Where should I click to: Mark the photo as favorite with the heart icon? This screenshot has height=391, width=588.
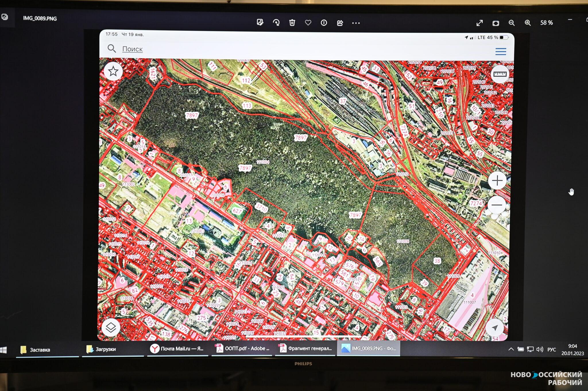click(308, 22)
